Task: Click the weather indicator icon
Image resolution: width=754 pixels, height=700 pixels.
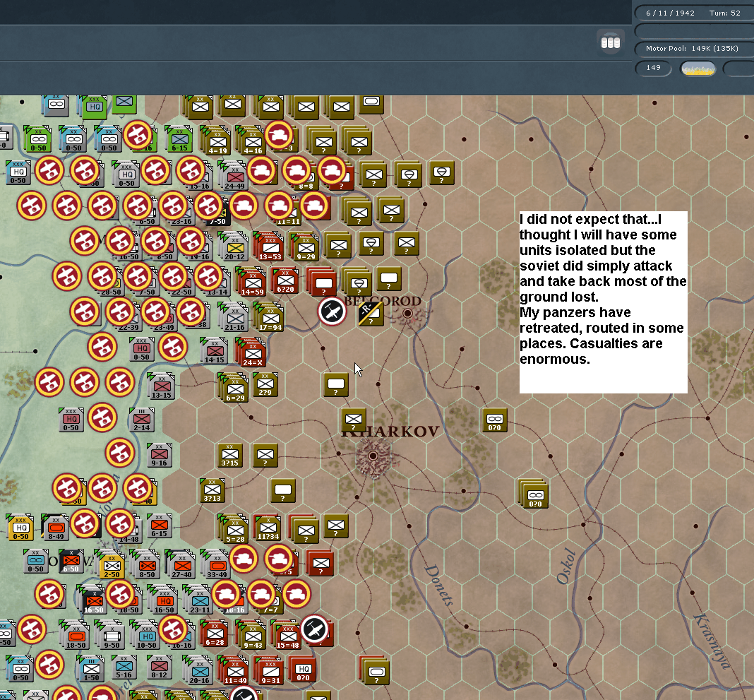Action: click(x=698, y=69)
